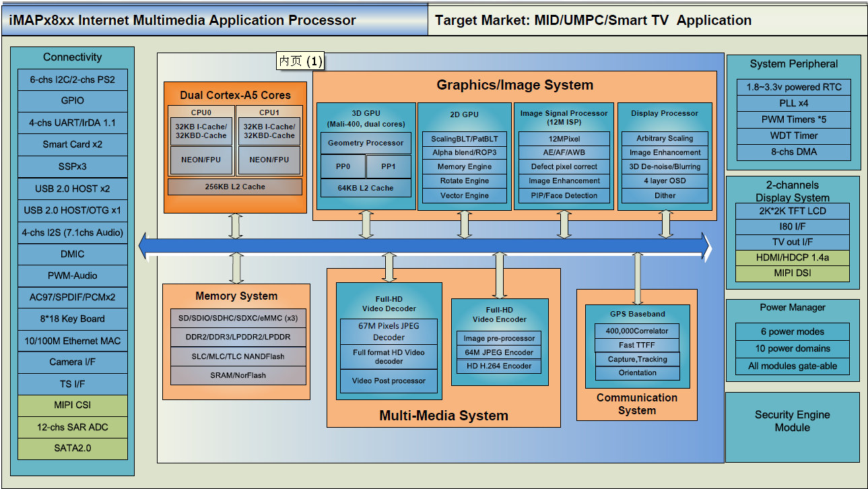Click the '3D De-noise/Blurring' block
Image resolution: width=868 pixels, height=489 pixels.
(x=665, y=167)
